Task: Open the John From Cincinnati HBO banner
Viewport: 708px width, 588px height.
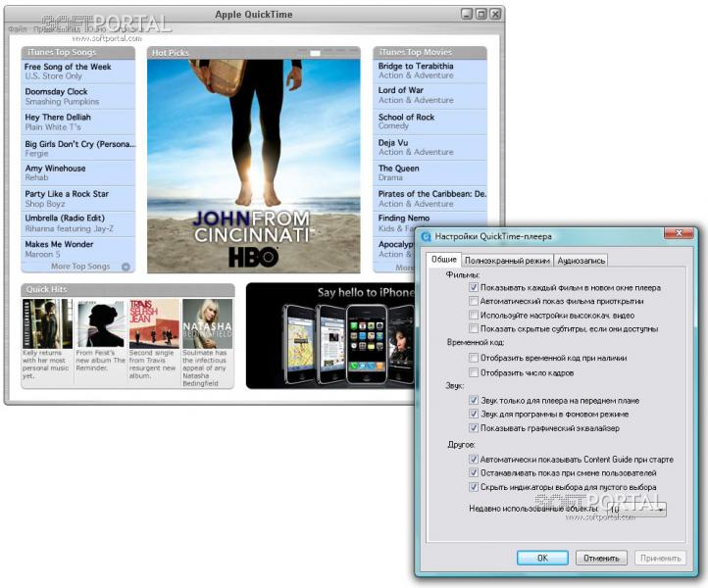Action: coord(254,166)
